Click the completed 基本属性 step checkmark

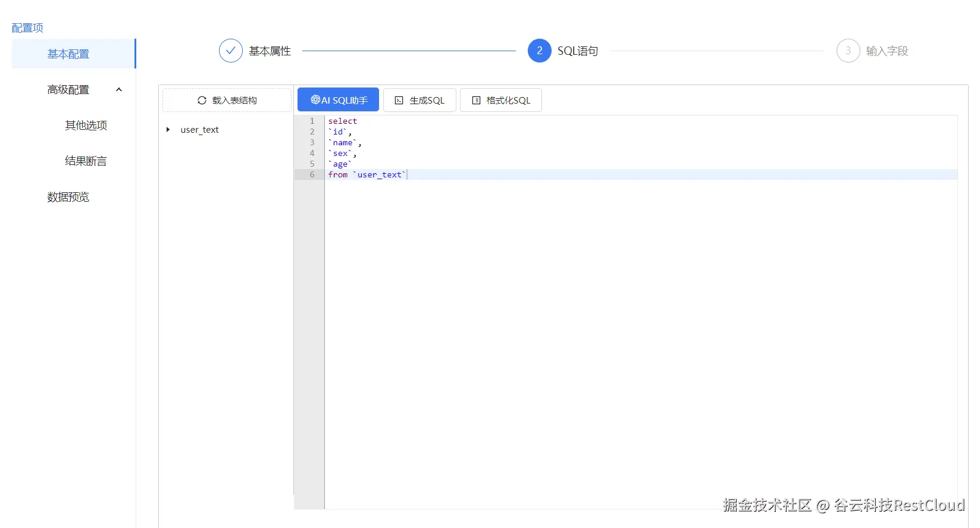tap(231, 51)
